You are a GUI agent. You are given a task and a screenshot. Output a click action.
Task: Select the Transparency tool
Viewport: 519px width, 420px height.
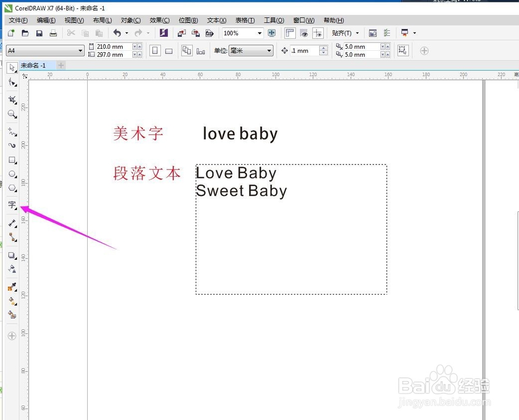click(x=12, y=269)
